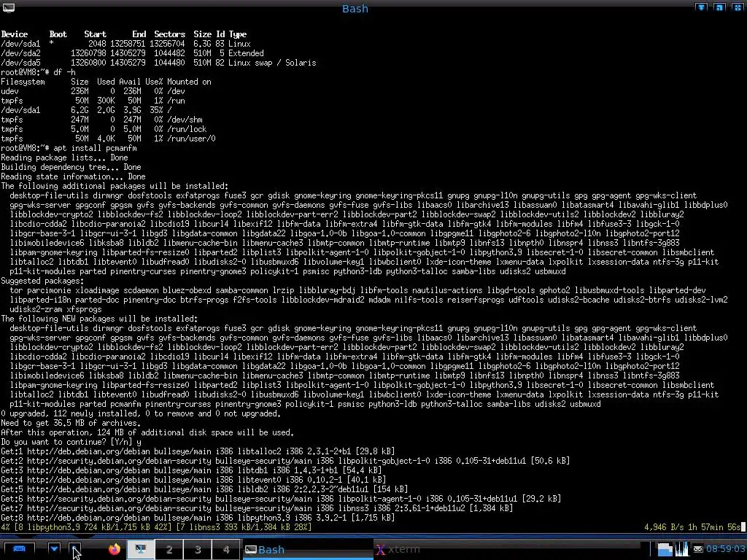Click the Get:7 libnss3 download line

click(x=257, y=508)
